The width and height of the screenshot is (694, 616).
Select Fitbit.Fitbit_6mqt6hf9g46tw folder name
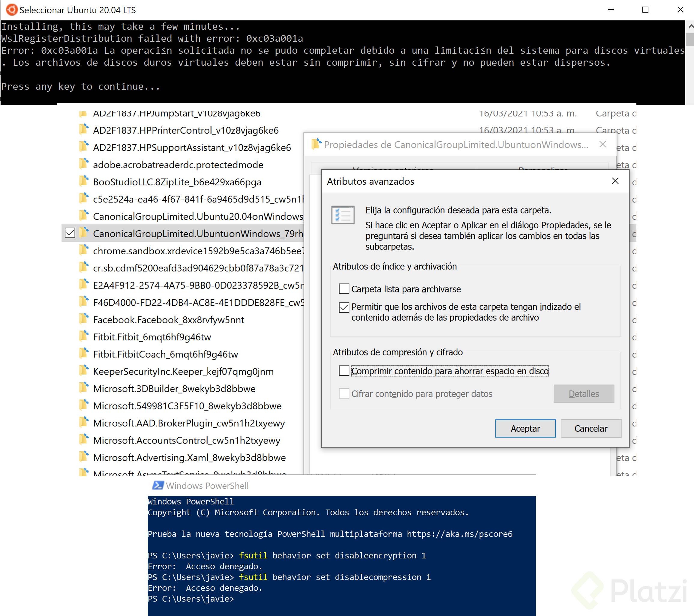point(152,337)
